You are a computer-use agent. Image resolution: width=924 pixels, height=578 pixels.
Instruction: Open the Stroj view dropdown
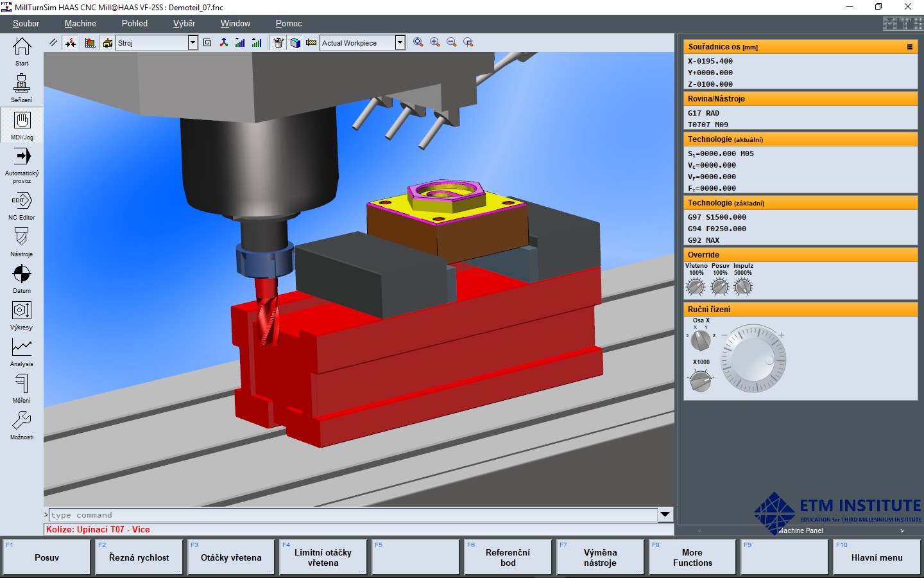point(193,42)
